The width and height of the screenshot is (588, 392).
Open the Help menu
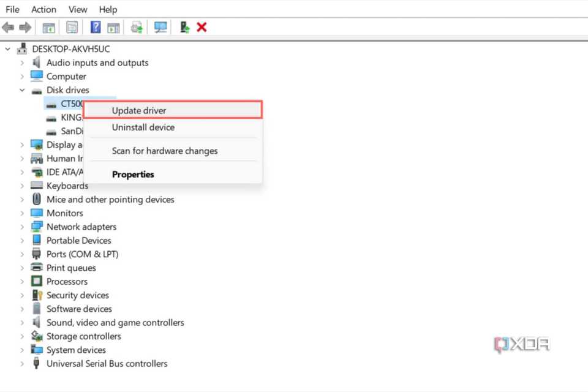[108, 9]
